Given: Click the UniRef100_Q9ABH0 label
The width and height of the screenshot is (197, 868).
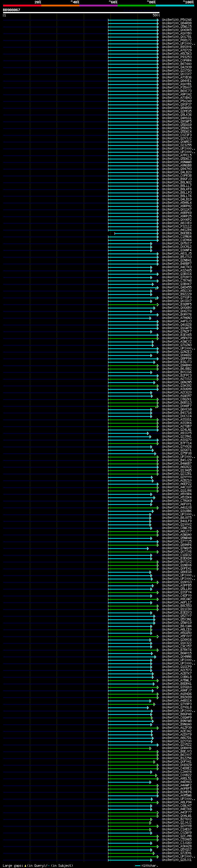Looking at the screenshot, I should pyautogui.click(x=177, y=365).
